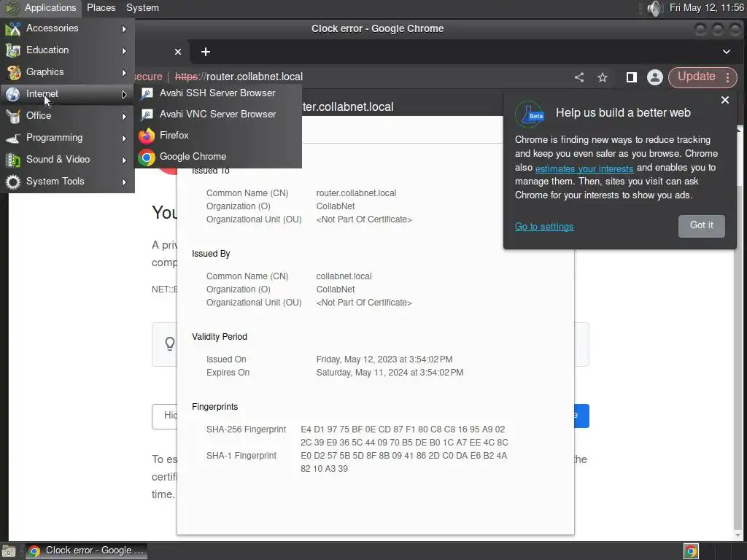Click the Clock error taskbar button
Image resolution: width=747 pixels, height=560 pixels.
coord(86,551)
